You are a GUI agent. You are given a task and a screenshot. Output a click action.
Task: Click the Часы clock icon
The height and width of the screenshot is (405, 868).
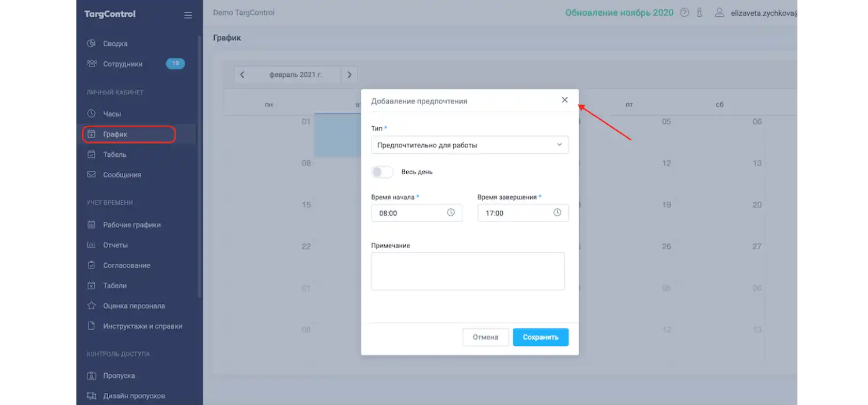coord(91,113)
